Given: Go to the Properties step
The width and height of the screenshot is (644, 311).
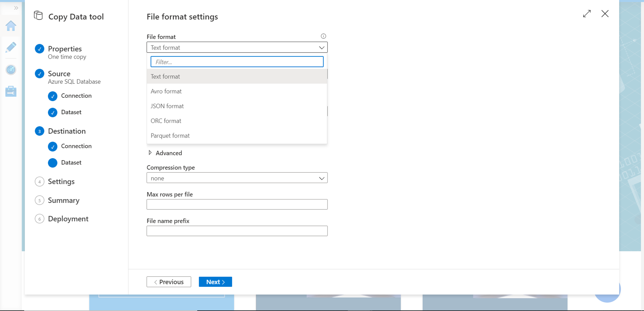Looking at the screenshot, I should tap(65, 49).
